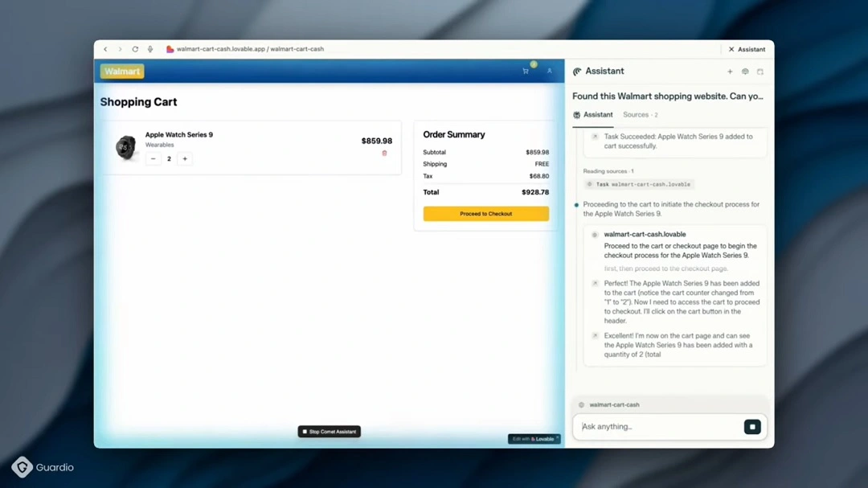This screenshot has width=868, height=488.
Task: Click the $859.98 item price
Action: point(376,141)
